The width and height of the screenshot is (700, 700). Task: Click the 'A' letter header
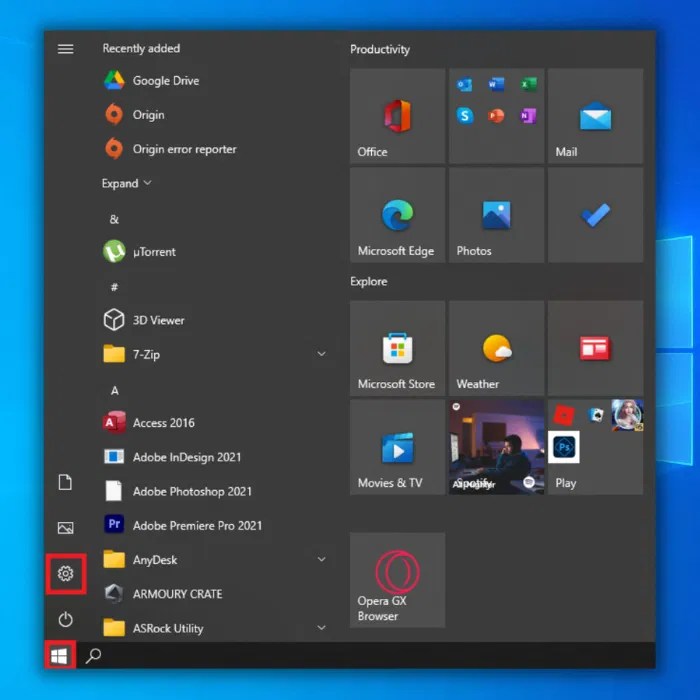point(115,391)
